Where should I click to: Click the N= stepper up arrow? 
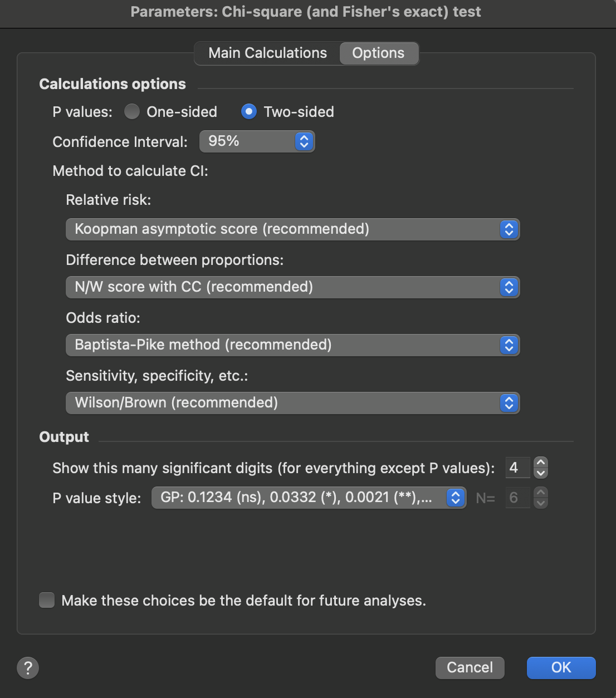coord(540,493)
